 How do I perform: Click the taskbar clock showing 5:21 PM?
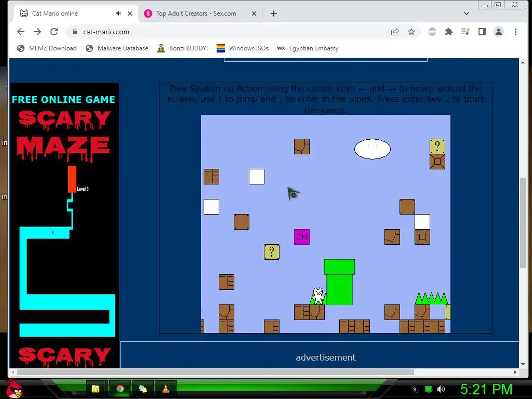(486, 389)
